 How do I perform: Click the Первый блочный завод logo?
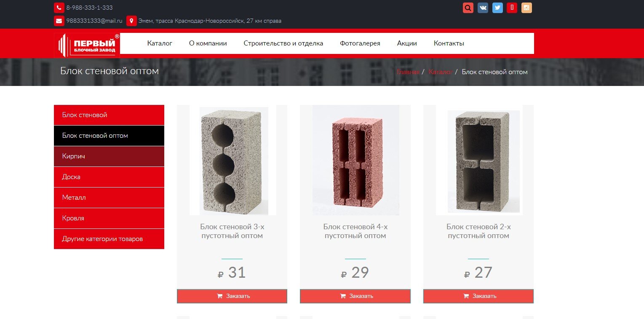[87, 45]
